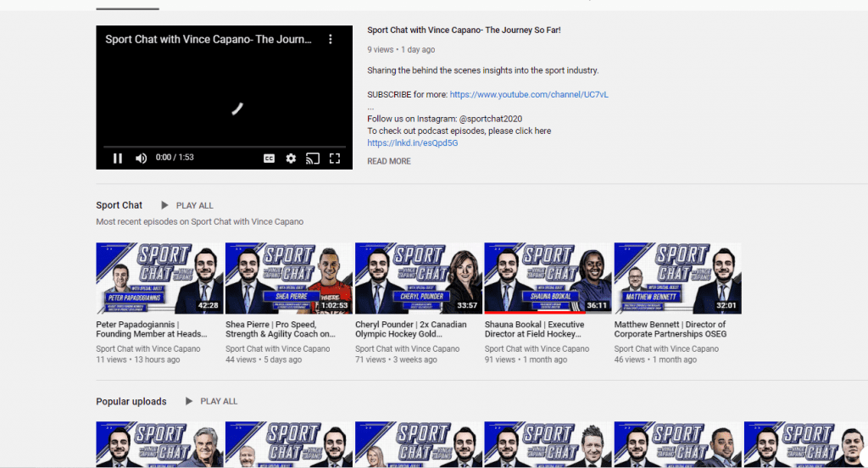Open channel name under Shea Pierre video

coord(278,349)
